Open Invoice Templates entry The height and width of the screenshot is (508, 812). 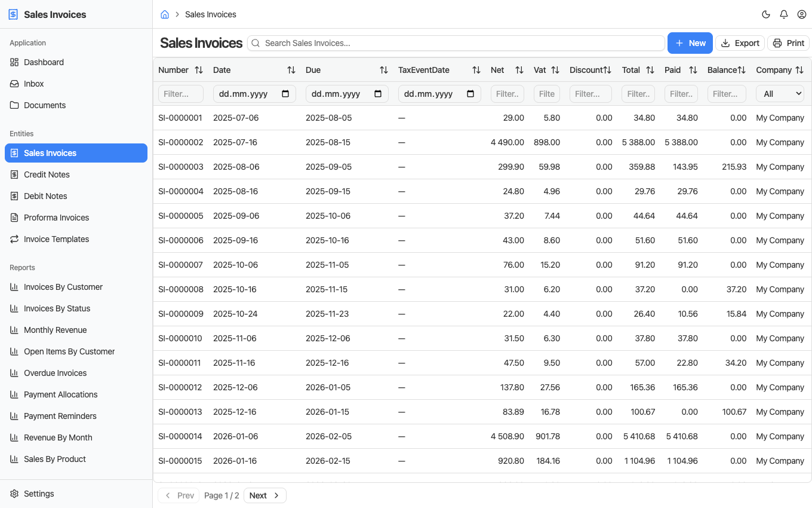point(76,239)
